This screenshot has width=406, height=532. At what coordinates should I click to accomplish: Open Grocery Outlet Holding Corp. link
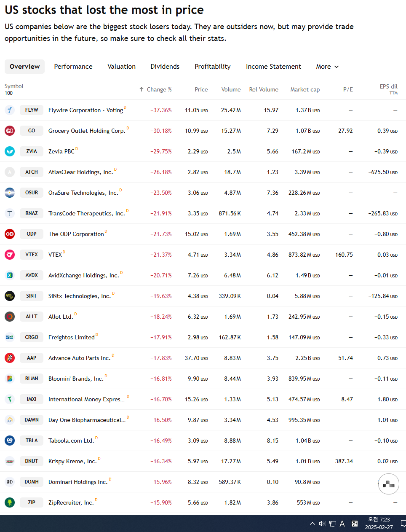pyautogui.click(x=87, y=131)
